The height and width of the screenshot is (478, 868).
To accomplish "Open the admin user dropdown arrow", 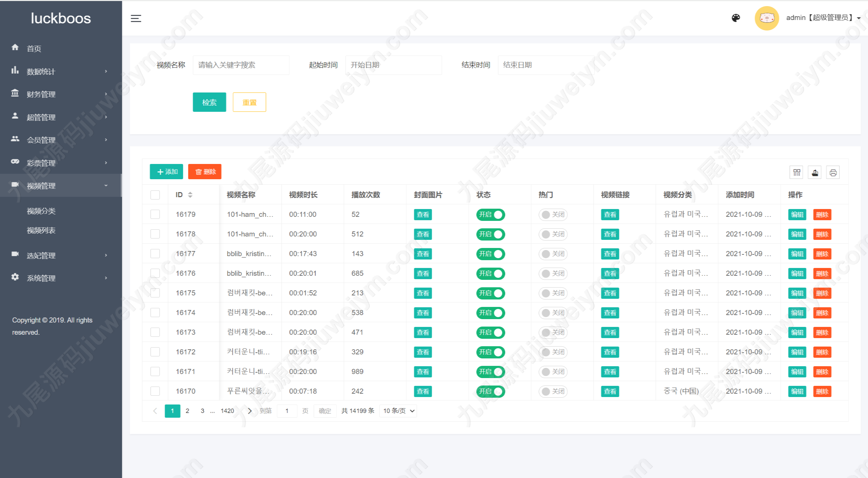I will coord(859,18).
